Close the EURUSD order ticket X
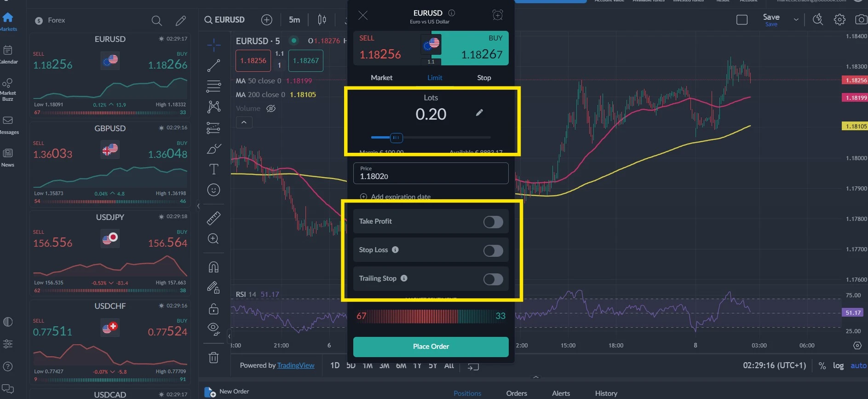The height and width of the screenshot is (399, 868). [x=363, y=16]
